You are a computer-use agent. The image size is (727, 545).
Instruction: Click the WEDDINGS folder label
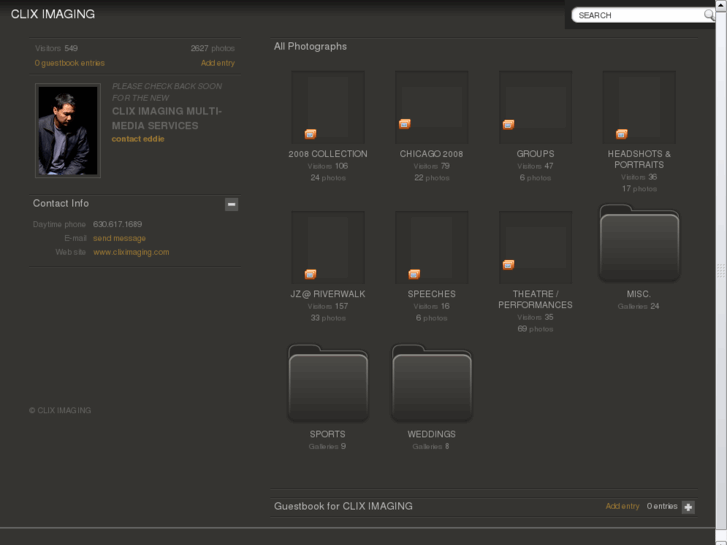(432, 434)
